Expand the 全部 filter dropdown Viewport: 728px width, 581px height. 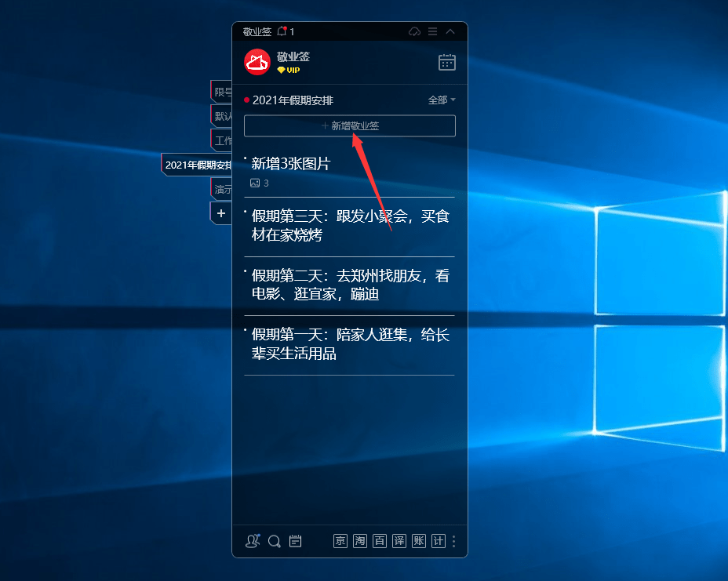coord(441,100)
